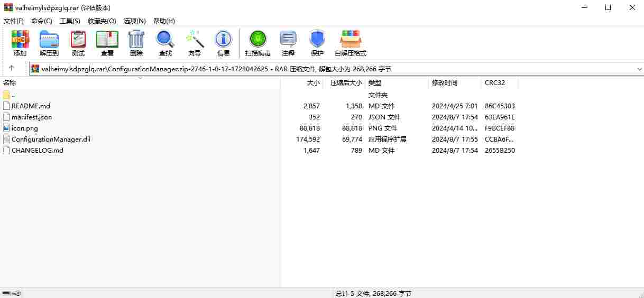This screenshot has width=644, height=298.
Task: Click the README.md file icon
Action: (x=6, y=106)
